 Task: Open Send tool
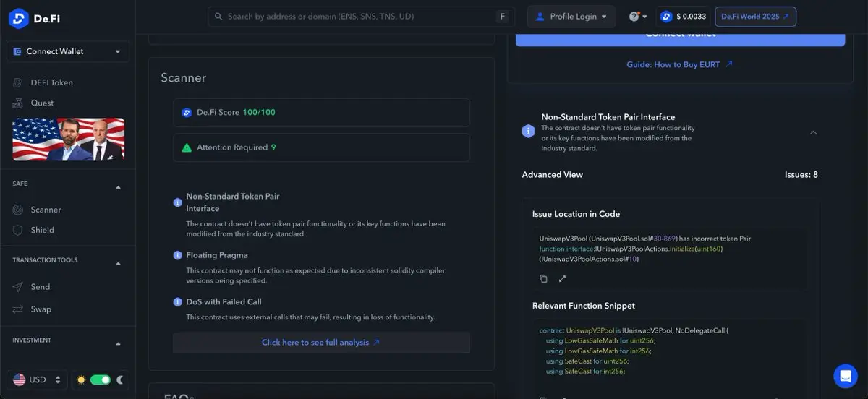[40, 287]
